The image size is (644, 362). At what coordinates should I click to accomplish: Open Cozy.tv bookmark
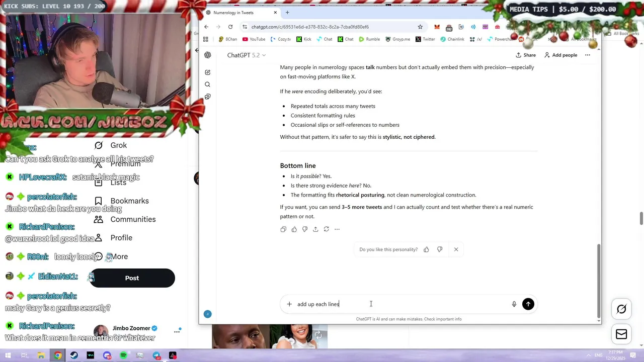(x=281, y=39)
